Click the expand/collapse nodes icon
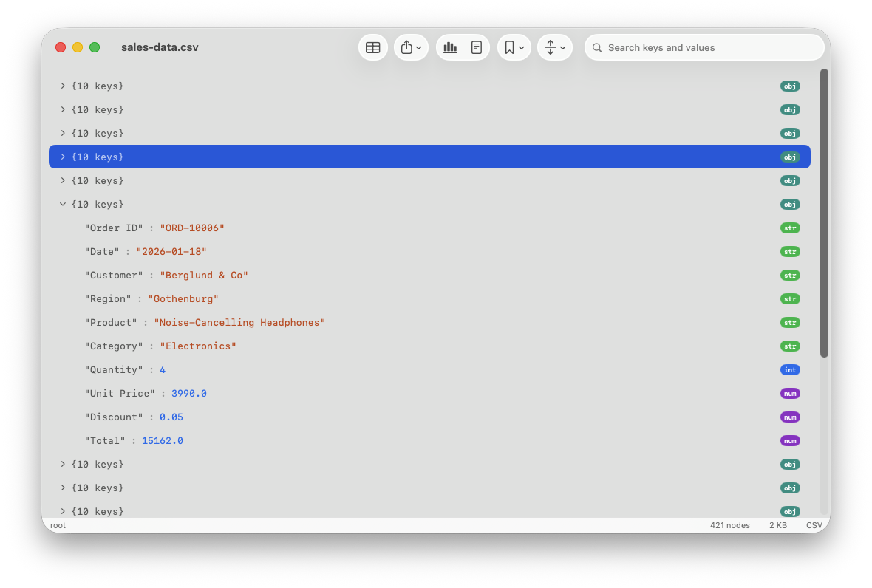Screen dimensions: 872x588 pos(551,47)
